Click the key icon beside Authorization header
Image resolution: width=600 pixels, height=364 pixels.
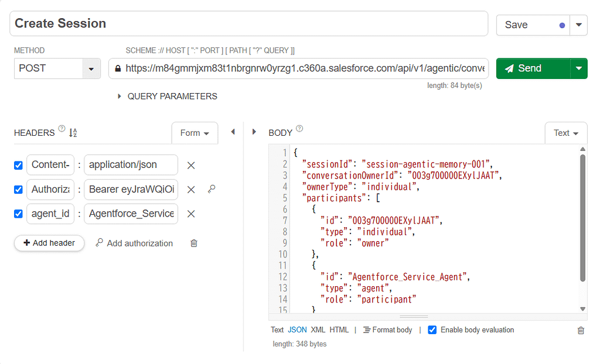click(212, 189)
